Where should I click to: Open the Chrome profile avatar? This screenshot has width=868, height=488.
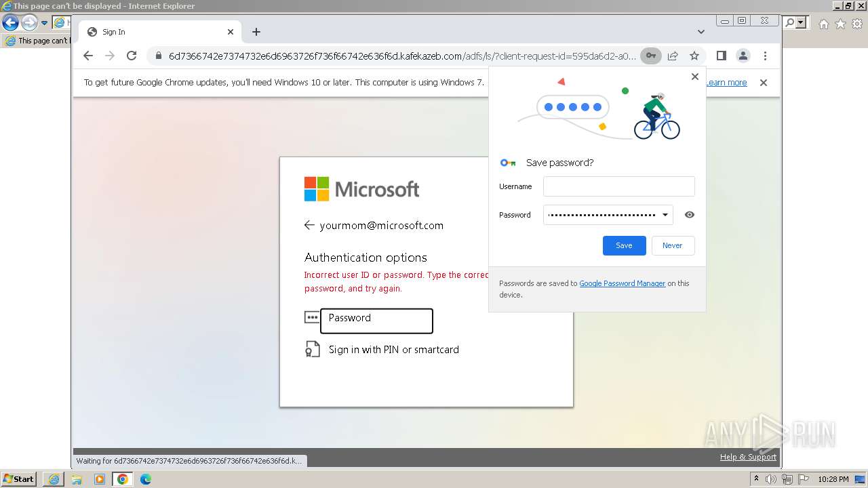[743, 56]
